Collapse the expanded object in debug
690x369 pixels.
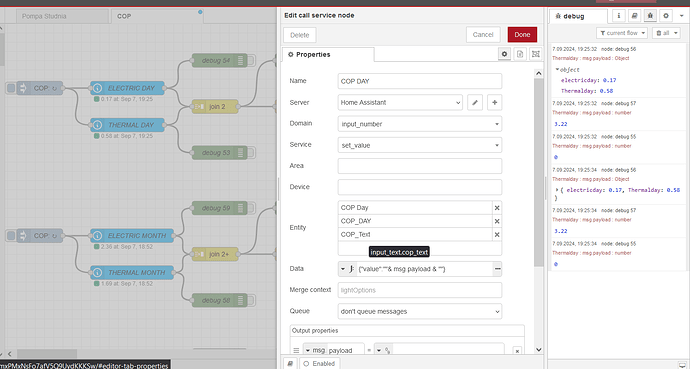(557, 69)
